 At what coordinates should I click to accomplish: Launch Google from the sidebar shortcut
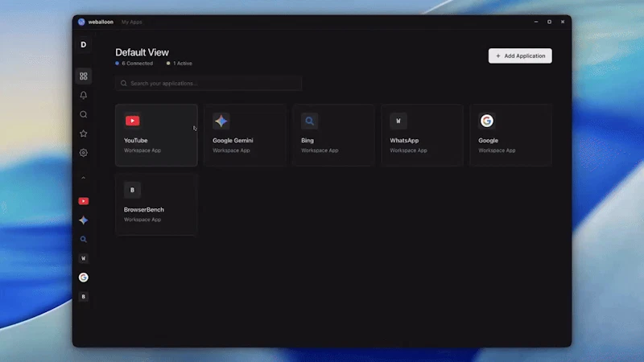84,278
